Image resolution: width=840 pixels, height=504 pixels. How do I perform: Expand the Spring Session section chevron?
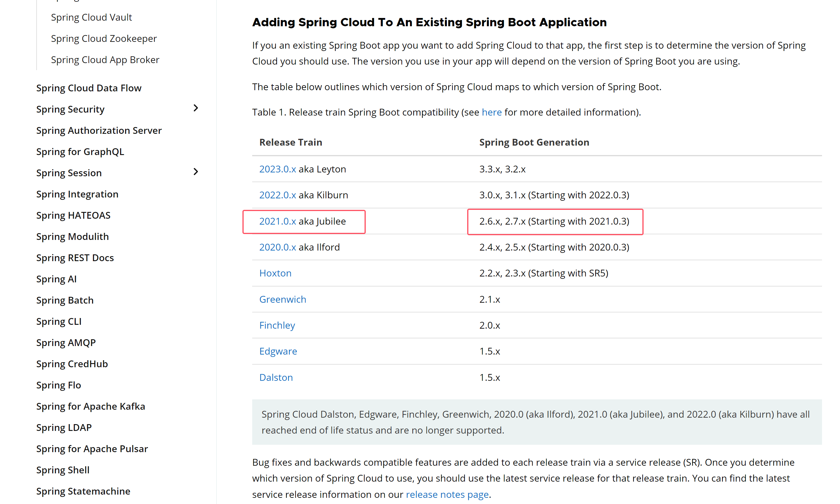[x=196, y=172]
